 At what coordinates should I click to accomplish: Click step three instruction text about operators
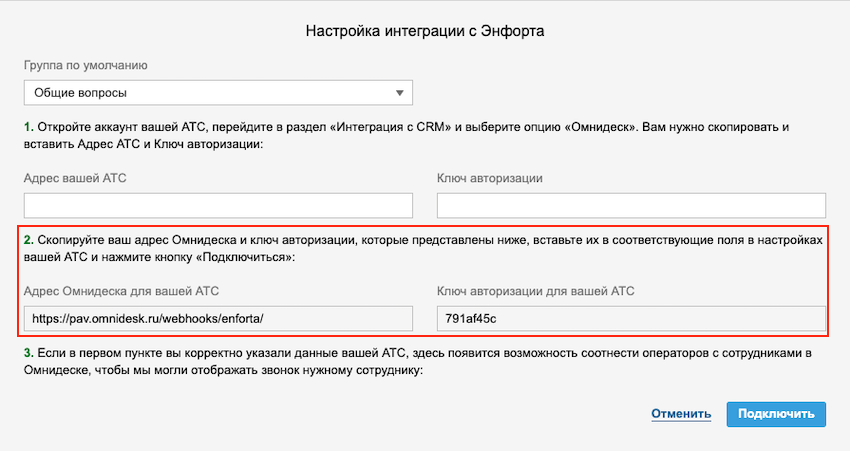tap(417, 362)
